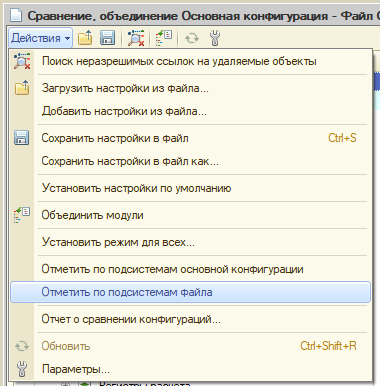Click the find unresolved links toolbar icon
380x386 pixels.
click(136, 38)
